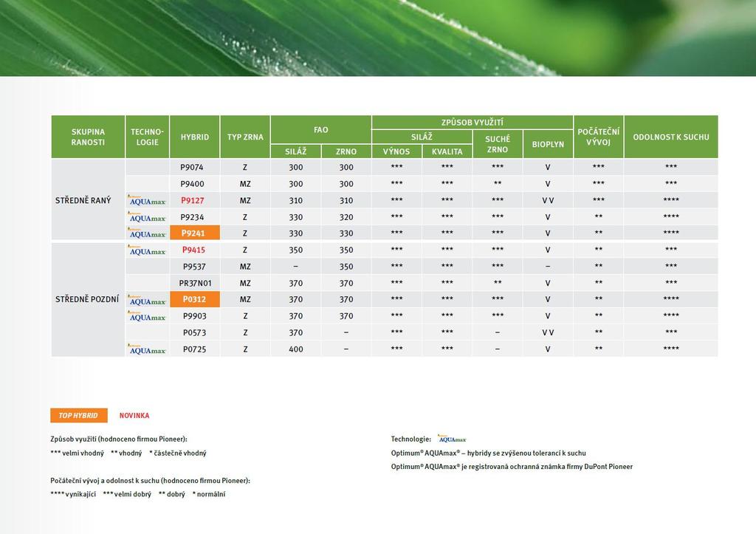Screen dimensions: 756x534
Task: Click the red hybrid name P9415
Action: click(x=194, y=250)
